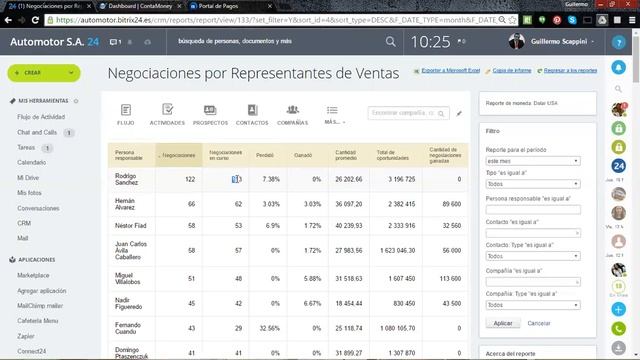Viewport: 640px width, 360px height.
Task: Open the Compañías CRM icon
Action: (x=292, y=114)
